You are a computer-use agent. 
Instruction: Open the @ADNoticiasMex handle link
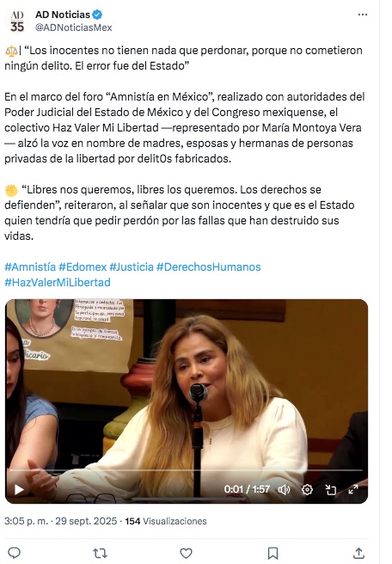[x=73, y=28]
